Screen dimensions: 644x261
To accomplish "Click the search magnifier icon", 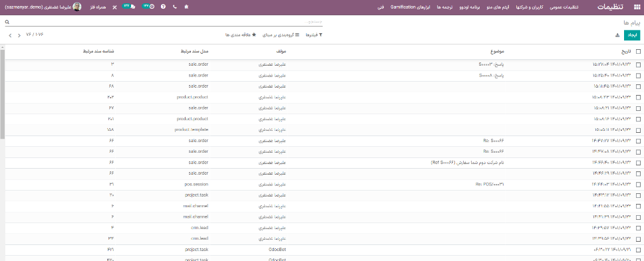I will click(x=7, y=22).
